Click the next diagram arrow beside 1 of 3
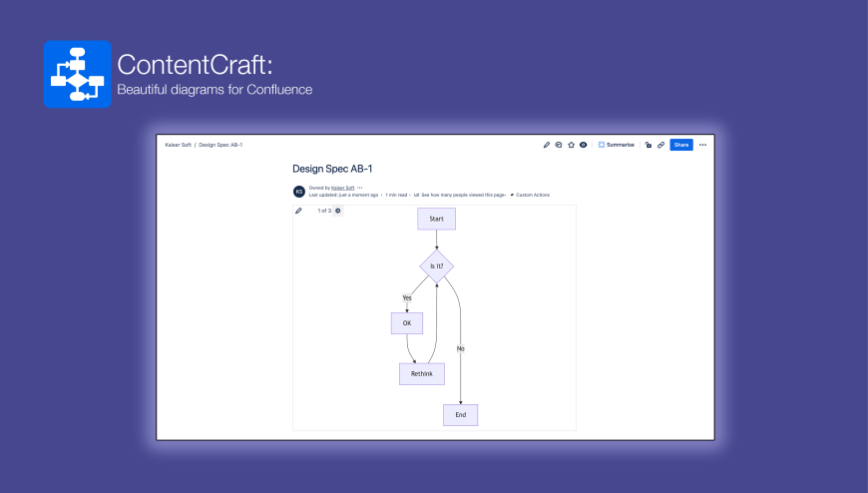This screenshot has height=493, width=868. tap(338, 211)
